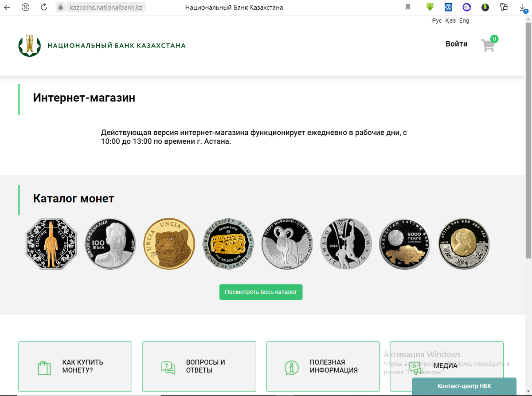Viewport: 532px width, 396px height.
Task: Open the КАК КУПИТЬ МОНЕТУ? card label
Action: pyautogui.click(x=83, y=366)
